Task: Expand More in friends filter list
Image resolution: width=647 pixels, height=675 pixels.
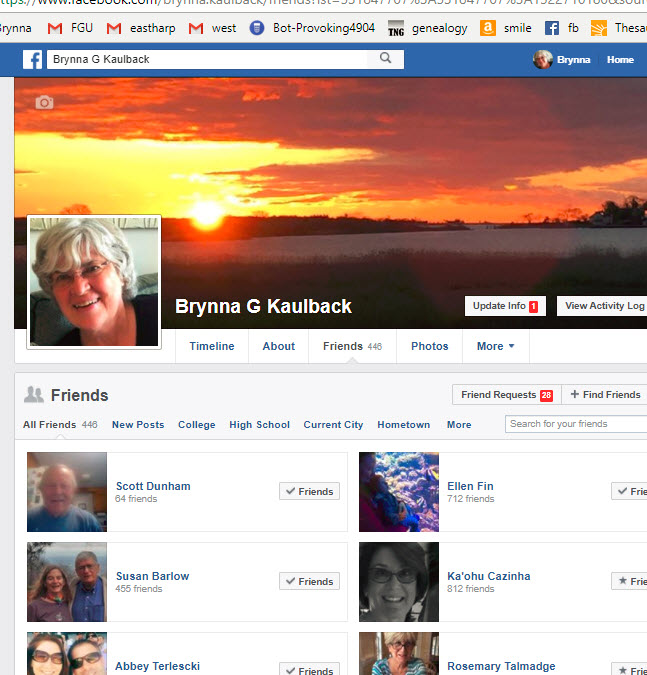Action: [459, 425]
